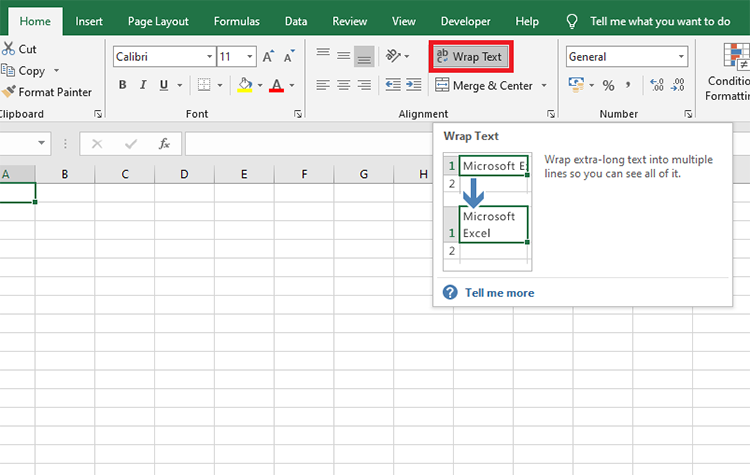Align cell text to the right
This screenshot has width=750, height=475.
point(364,85)
